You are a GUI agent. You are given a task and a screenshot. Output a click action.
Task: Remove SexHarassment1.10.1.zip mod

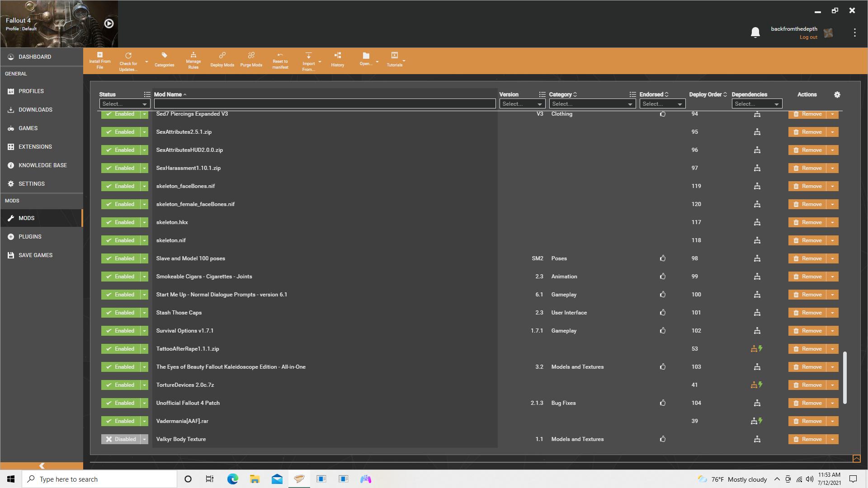[807, 168]
